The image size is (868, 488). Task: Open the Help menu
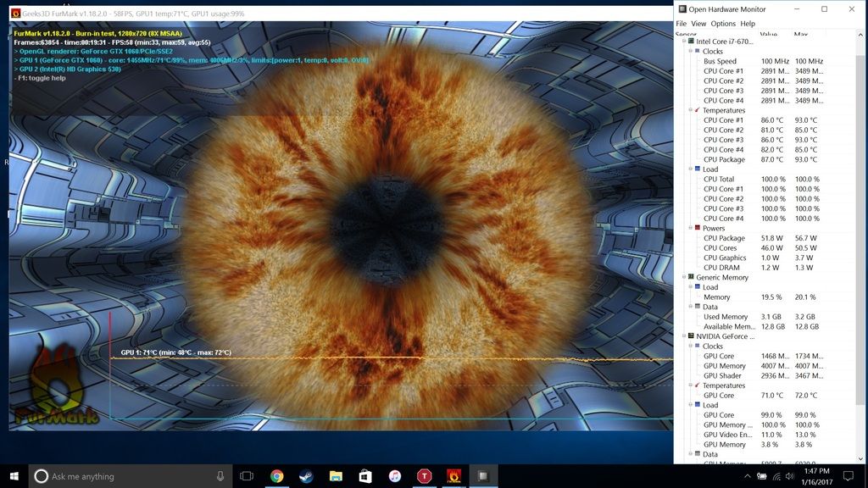[x=748, y=23]
